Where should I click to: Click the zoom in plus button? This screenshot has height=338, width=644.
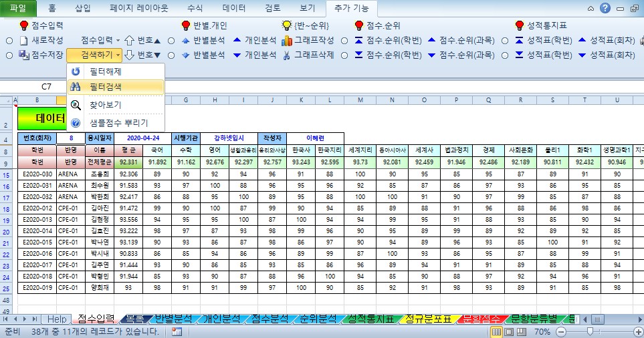pos(638,331)
